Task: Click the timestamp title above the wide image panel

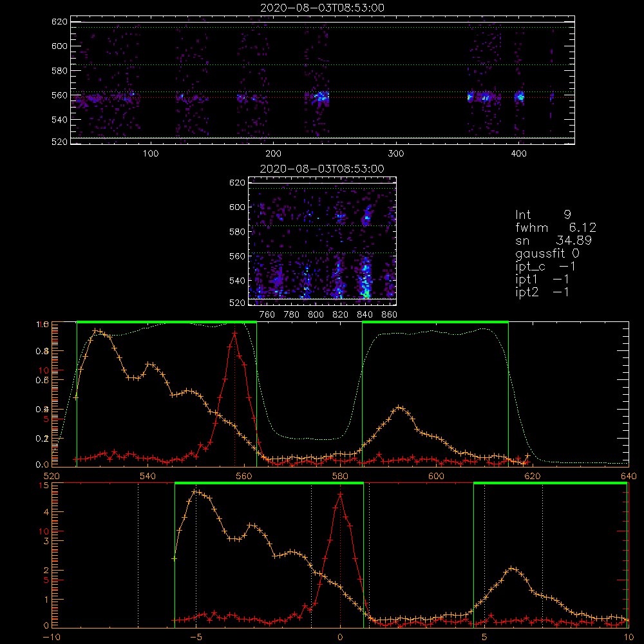Action: coord(322,8)
